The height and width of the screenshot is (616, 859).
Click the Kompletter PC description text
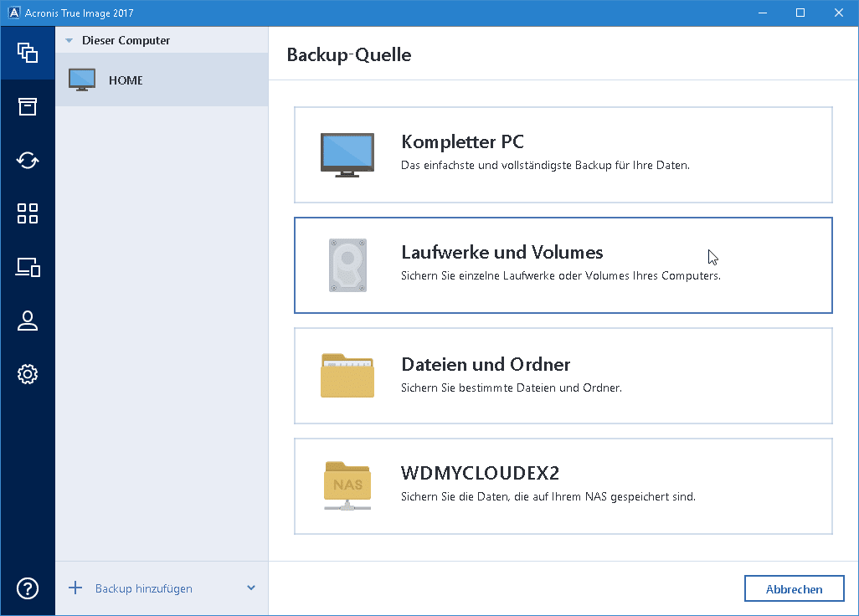(x=545, y=166)
